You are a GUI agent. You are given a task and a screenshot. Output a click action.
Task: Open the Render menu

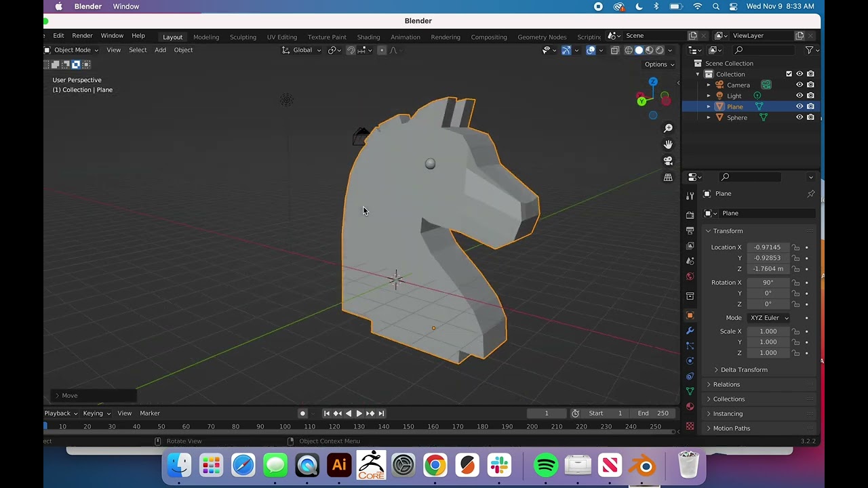tap(82, 36)
